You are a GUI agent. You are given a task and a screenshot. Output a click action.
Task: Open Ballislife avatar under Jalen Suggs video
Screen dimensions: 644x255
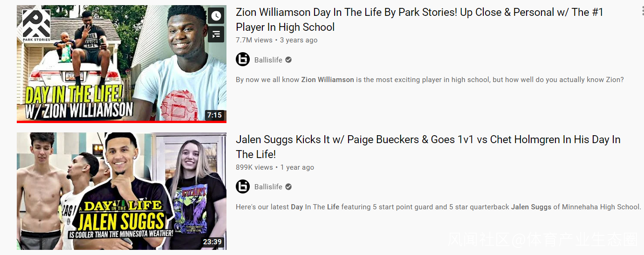243,186
